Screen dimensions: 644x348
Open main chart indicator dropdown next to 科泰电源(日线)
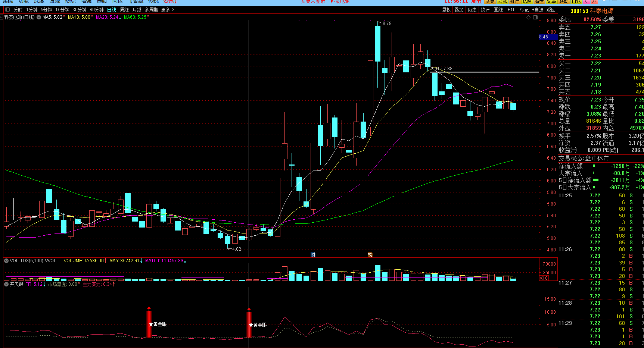click(x=39, y=17)
